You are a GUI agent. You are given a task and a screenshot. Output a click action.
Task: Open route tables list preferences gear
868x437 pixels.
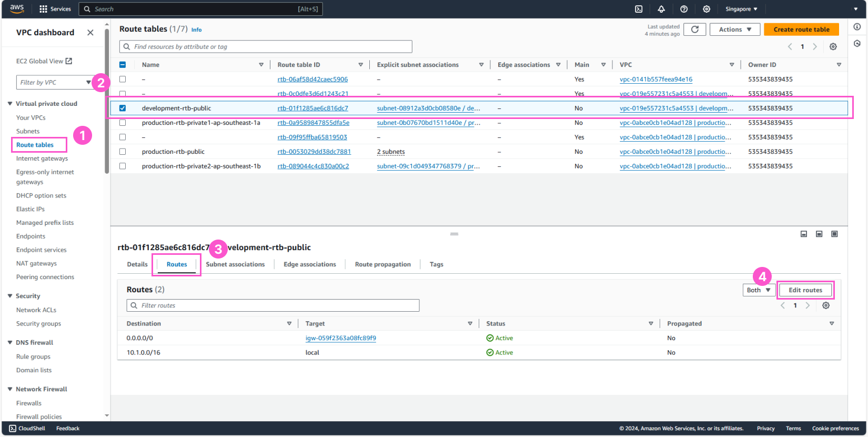click(833, 47)
